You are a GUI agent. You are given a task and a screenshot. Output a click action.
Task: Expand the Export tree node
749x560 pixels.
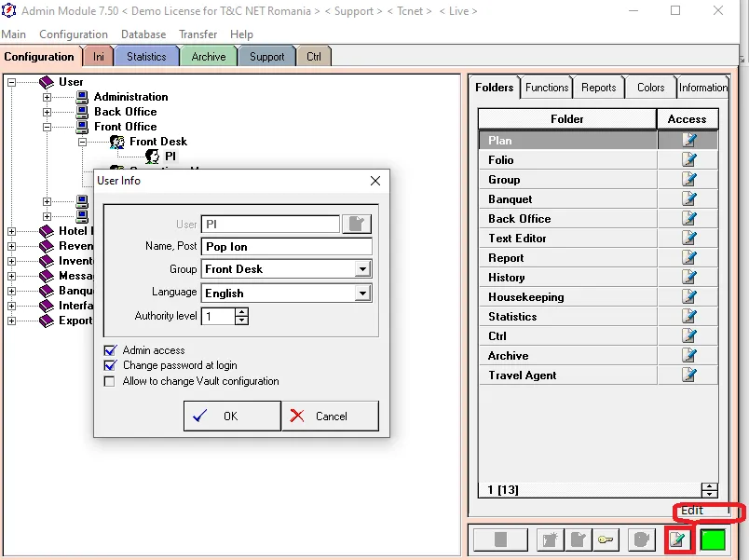tap(11, 321)
